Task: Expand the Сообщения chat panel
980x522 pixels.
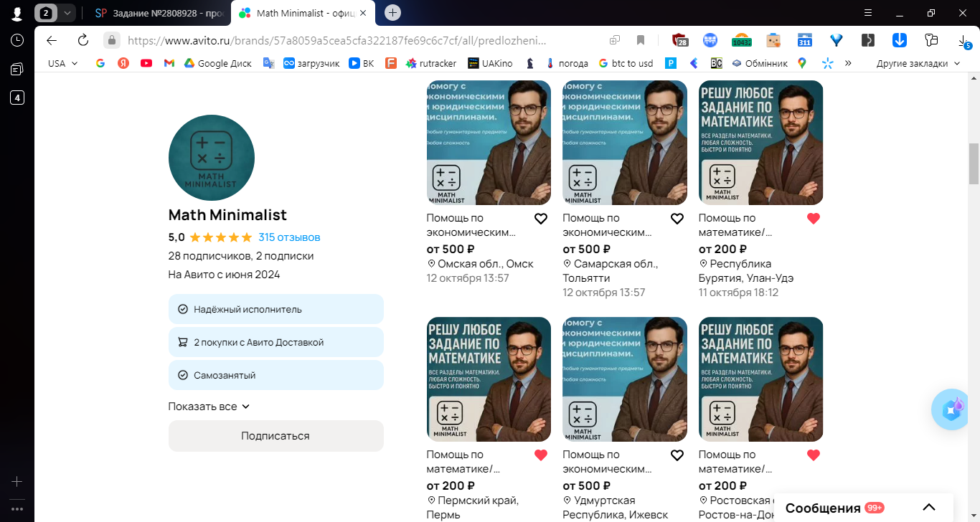Action: (929, 508)
